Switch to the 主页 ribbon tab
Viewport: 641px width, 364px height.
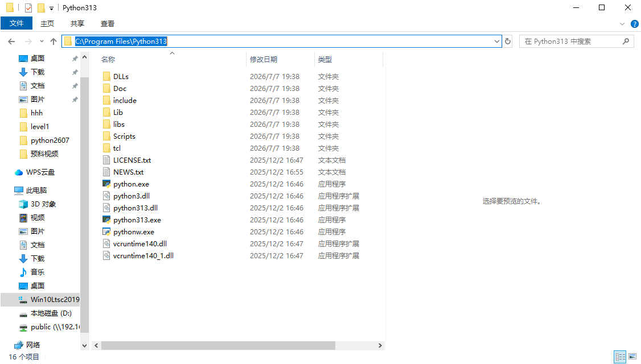47,24
